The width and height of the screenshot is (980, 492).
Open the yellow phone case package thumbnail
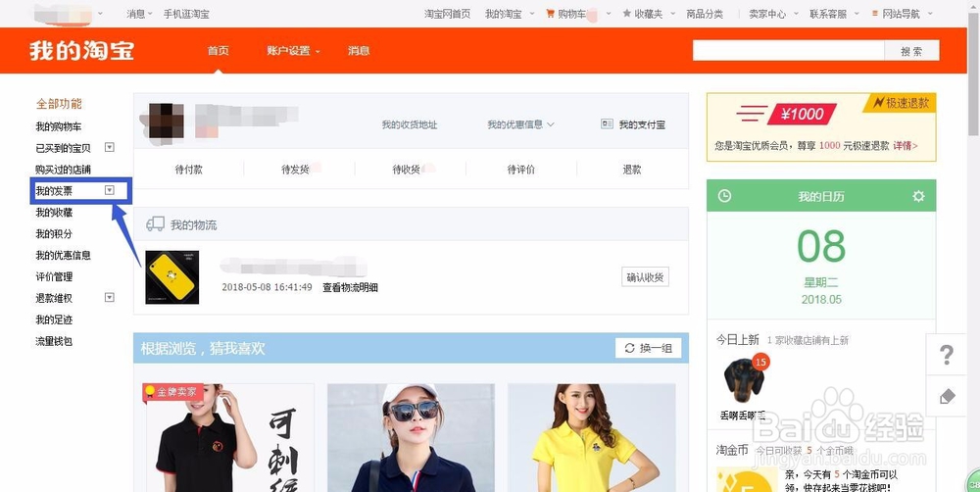[171, 277]
